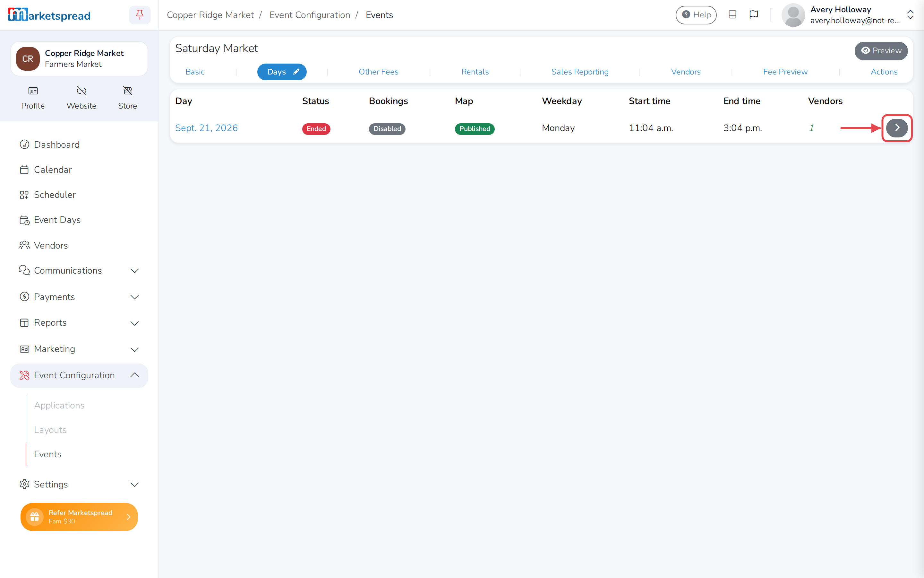Open the Profile icon shortcut
Image resolution: width=924 pixels, height=578 pixels.
tap(33, 98)
